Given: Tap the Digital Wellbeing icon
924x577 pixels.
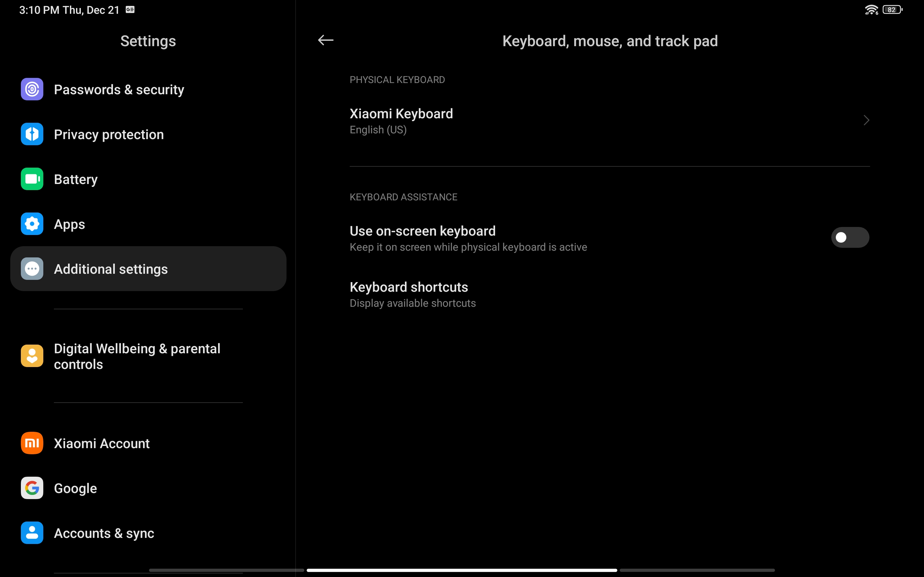Looking at the screenshot, I should point(32,356).
